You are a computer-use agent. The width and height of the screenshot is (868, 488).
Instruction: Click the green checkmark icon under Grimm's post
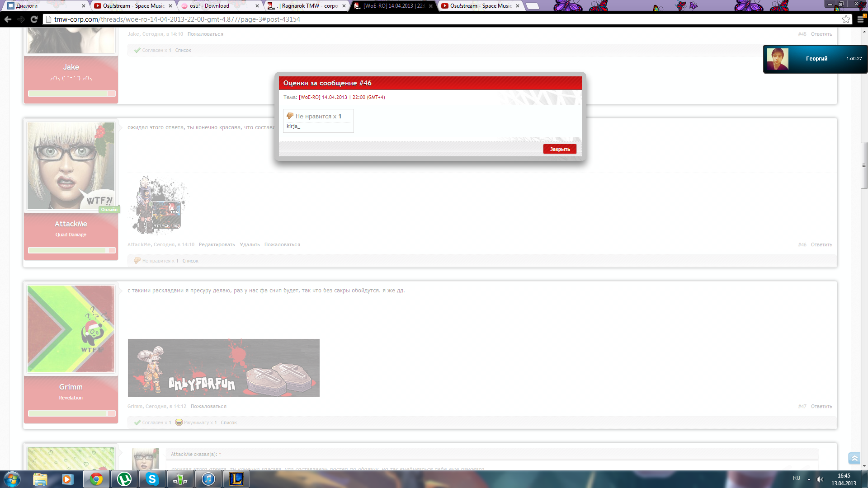pyautogui.click(x=137, y=422)
